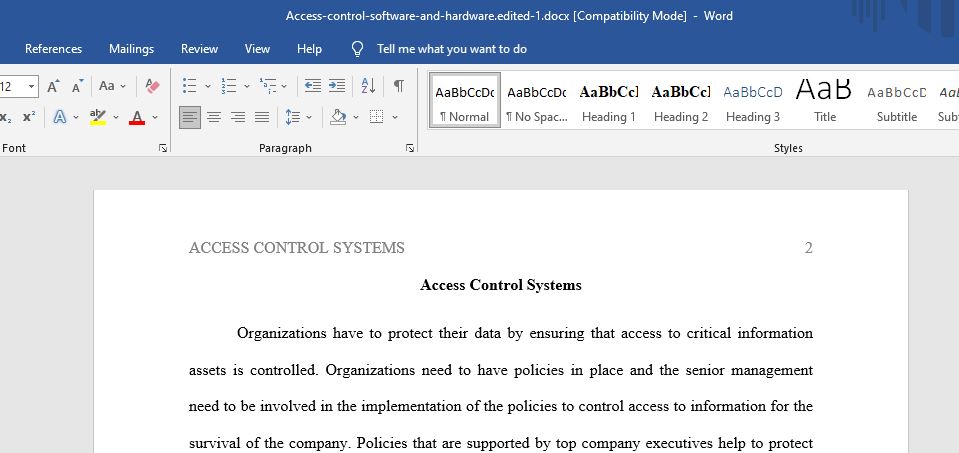Apply the No Spacing style
Viewport: 959px width, 453px height.
coord(536,100)
